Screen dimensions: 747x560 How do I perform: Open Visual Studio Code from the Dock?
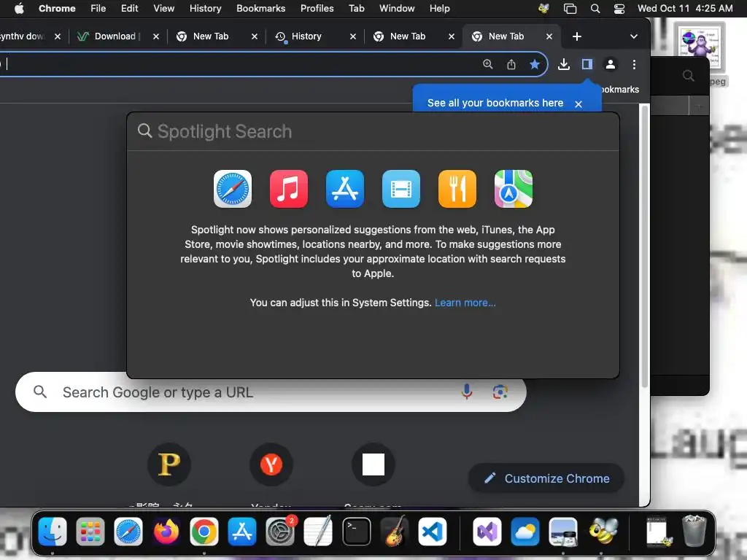(433, 532)
